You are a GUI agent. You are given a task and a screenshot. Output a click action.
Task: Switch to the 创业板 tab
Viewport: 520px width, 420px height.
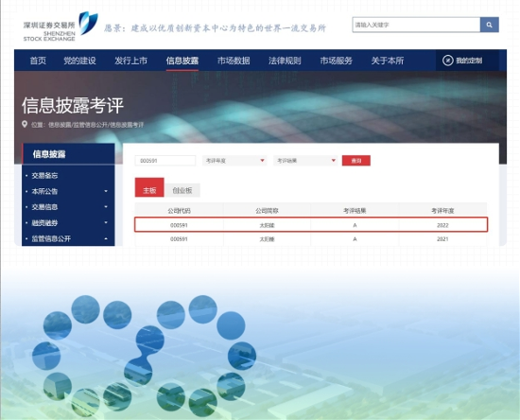[182, 190]
